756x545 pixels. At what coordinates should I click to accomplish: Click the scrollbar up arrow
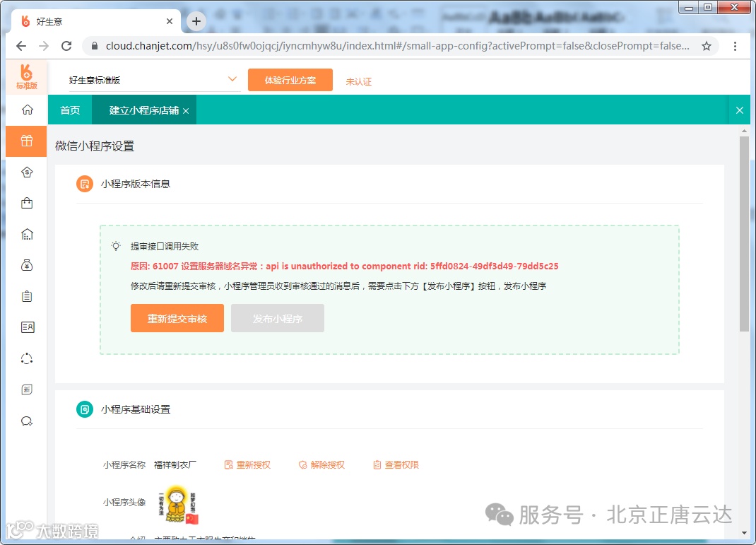(744, 131)
